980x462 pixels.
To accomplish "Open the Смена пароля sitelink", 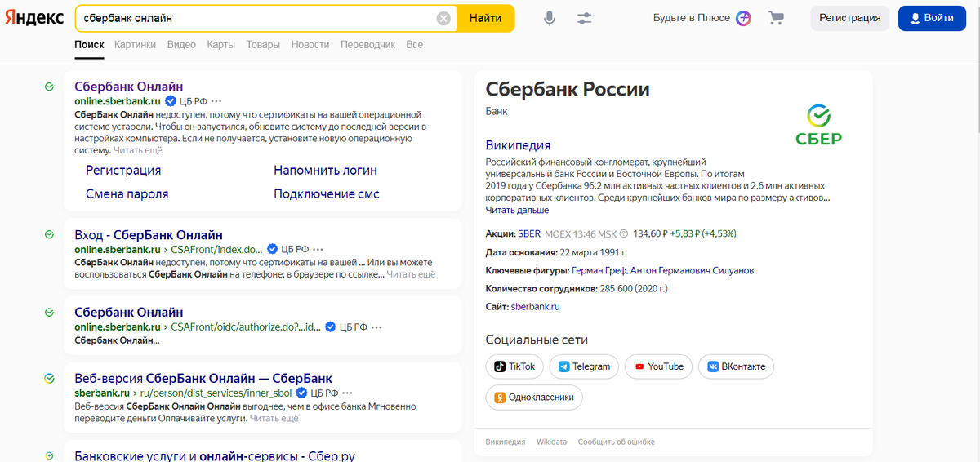I will pos(127,194).
